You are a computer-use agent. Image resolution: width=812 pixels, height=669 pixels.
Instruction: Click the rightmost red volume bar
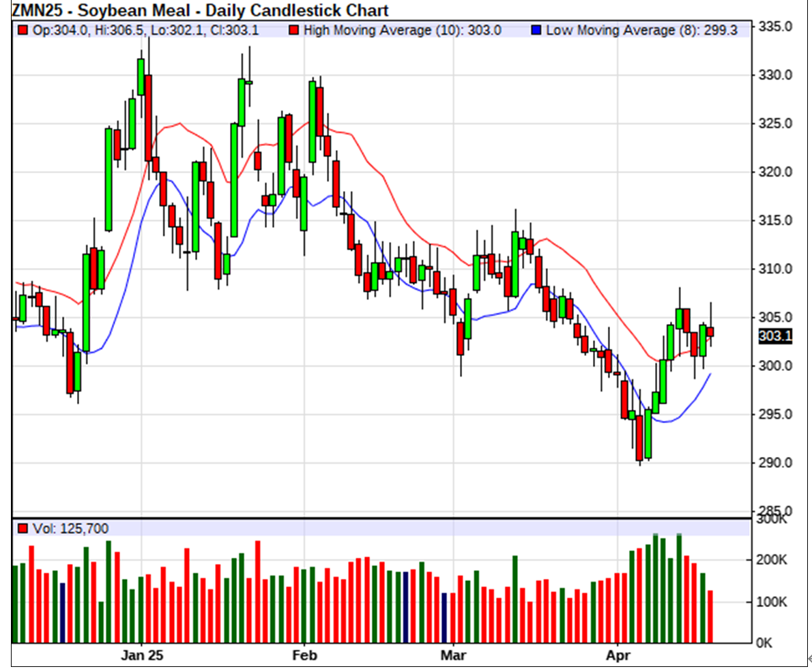click(x=710, y=616)
